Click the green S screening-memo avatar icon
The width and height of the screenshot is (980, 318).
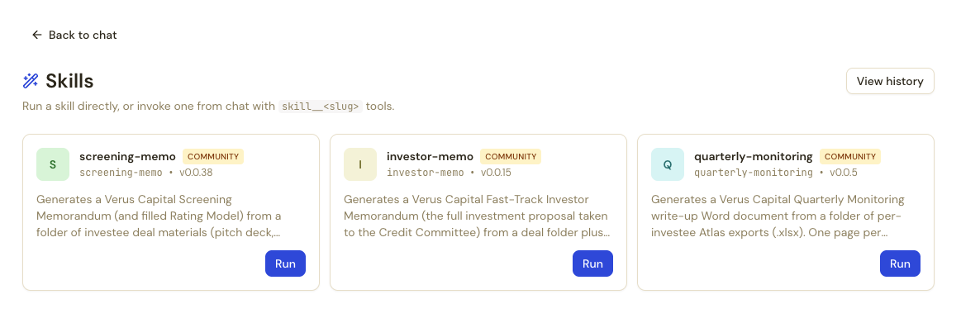click(x=53, y=164)
